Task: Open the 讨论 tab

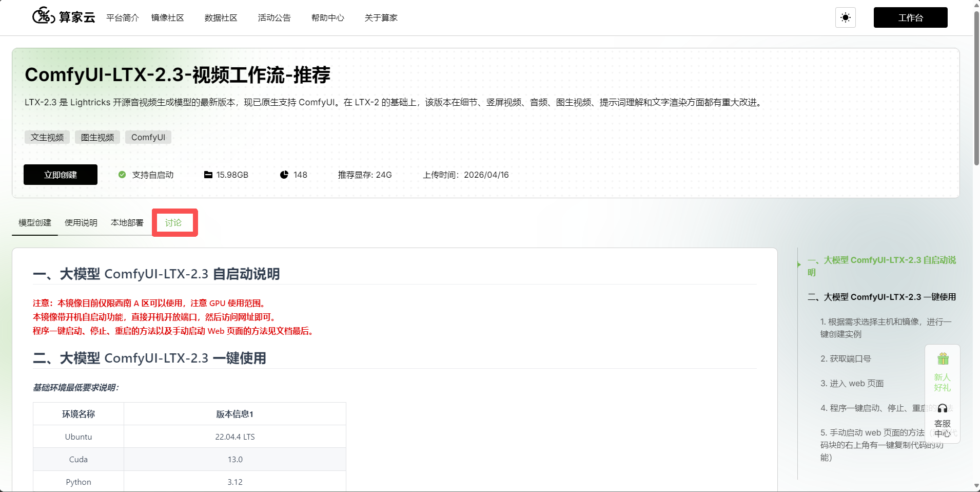Action: [x=173, y=222]
